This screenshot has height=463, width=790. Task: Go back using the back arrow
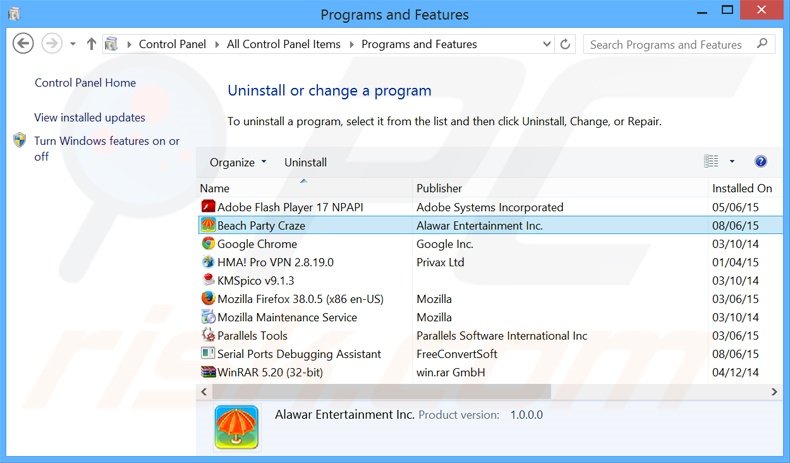tap(23, 43)
